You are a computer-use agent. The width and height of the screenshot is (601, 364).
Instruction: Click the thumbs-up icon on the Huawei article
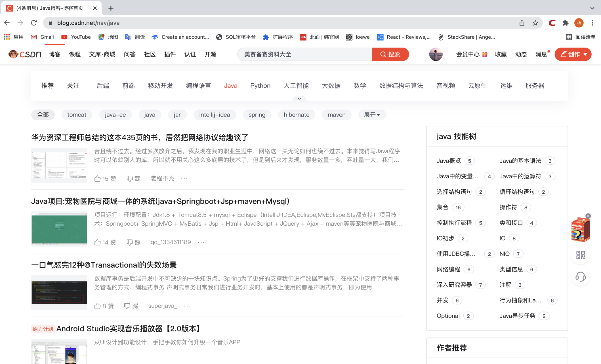click(97, 179)
